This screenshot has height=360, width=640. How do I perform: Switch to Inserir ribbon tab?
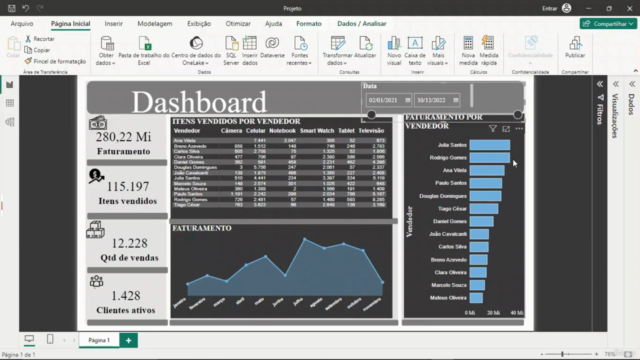(113, 24)
